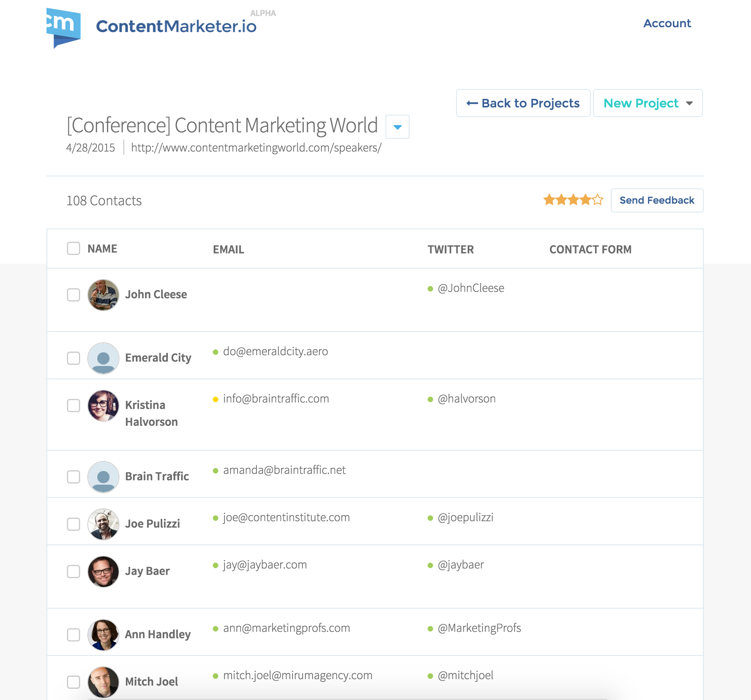Open the Account link

point(667,23)
